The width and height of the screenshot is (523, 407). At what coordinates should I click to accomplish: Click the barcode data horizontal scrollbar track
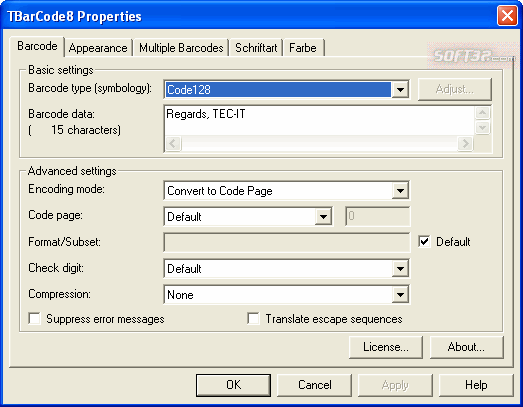(x=319, y=143)
